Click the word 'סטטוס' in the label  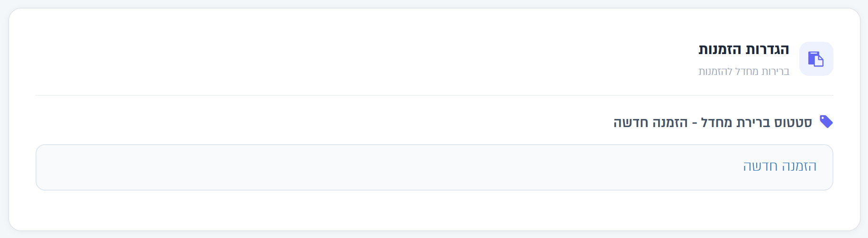click(793, 122)
